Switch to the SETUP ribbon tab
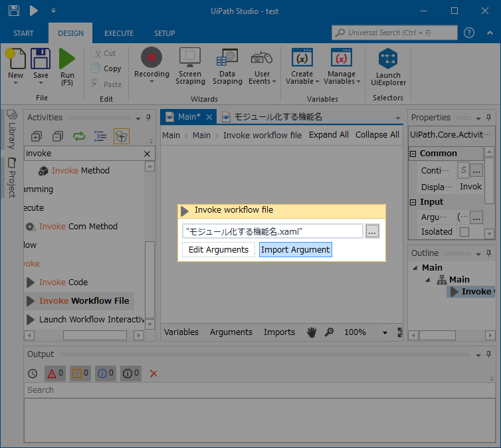This screenshot has height=448, width=501. 165,33
